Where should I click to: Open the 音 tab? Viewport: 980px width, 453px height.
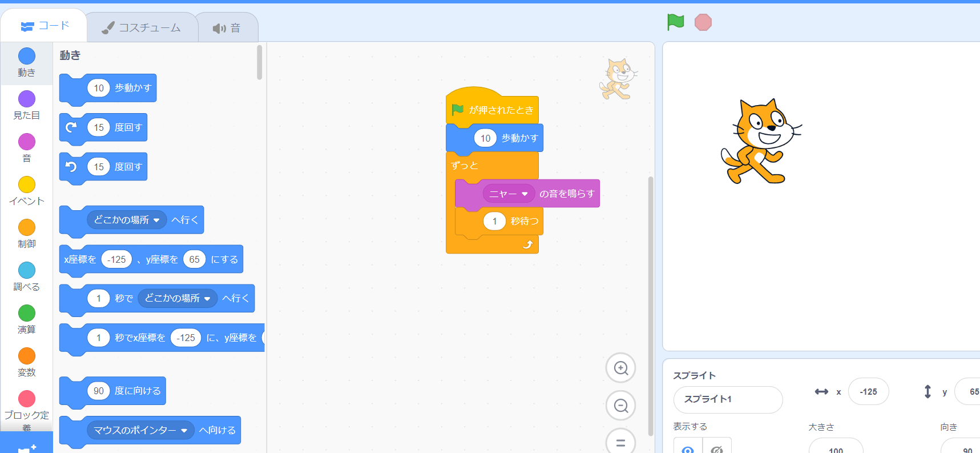tap(227, 28)
